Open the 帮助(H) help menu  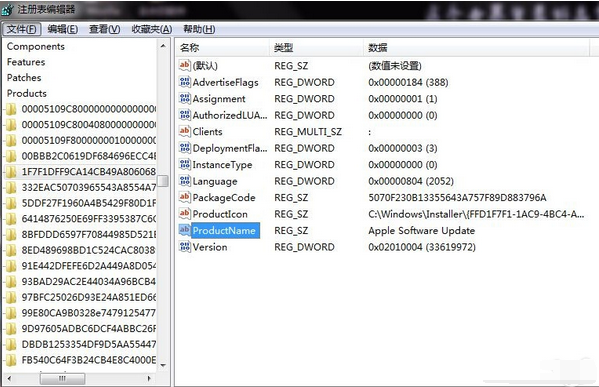click(199, 29)
